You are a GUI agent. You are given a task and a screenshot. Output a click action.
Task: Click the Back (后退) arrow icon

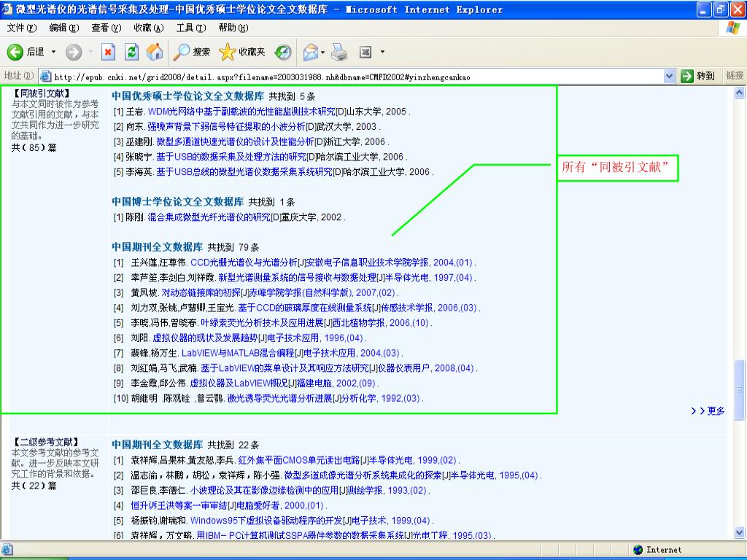[15, 52]
